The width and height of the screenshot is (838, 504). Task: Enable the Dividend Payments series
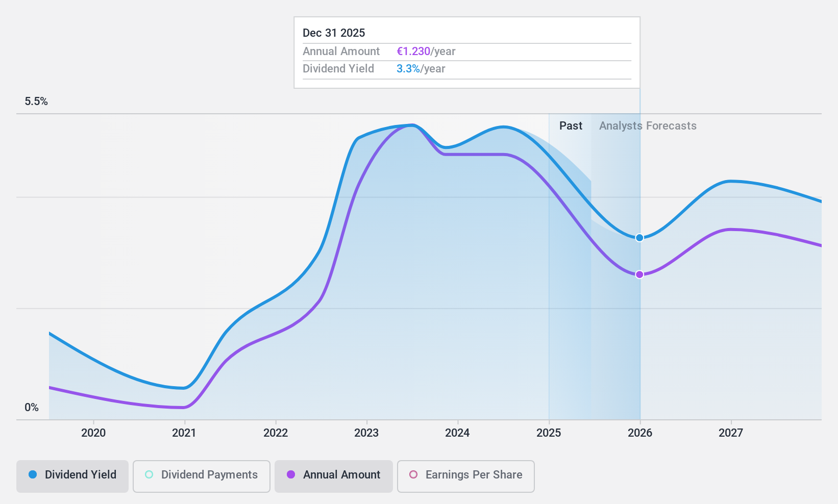point(202,476)
